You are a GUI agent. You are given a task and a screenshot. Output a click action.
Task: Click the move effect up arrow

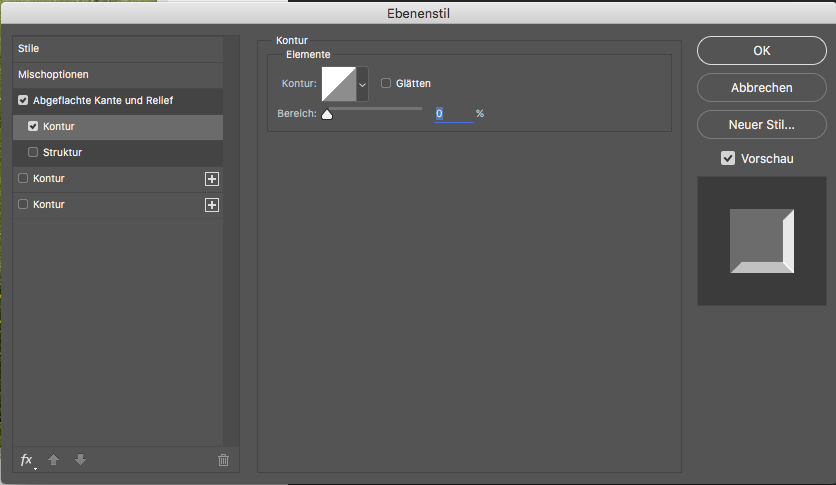(53, 459)
